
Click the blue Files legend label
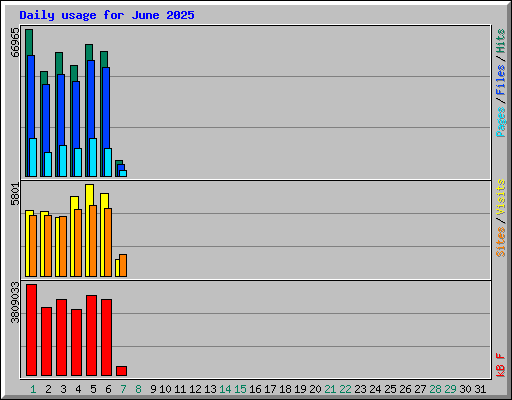pos(501,80)
